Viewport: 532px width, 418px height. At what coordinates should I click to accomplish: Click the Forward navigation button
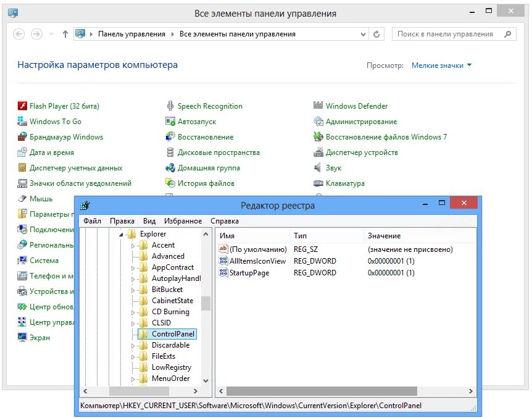(x=36, y=34)
